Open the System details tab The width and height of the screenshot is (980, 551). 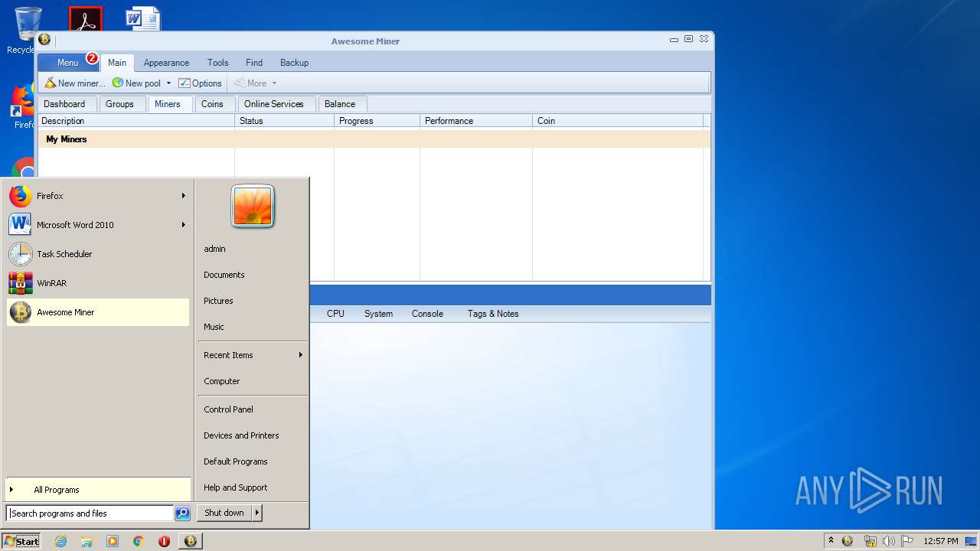pos(378,314)
